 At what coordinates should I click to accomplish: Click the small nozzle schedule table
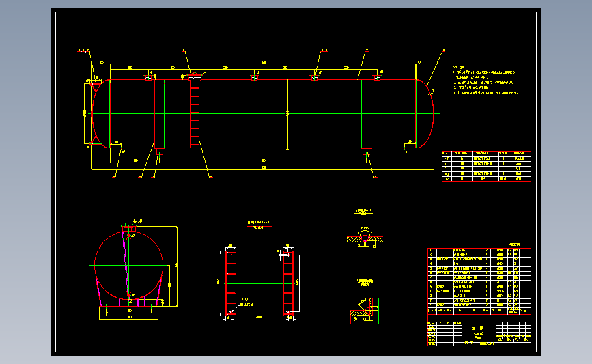point(486,166)
